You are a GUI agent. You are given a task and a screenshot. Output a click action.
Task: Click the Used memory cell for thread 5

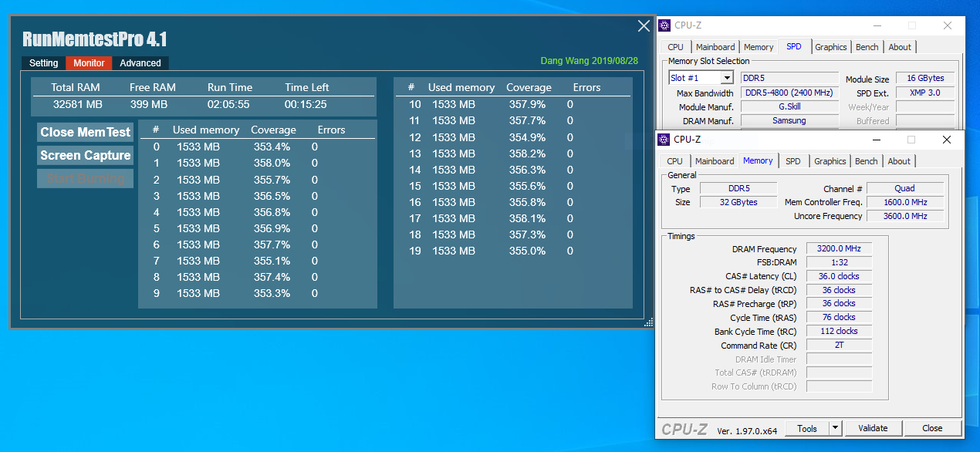click(198, 228)
